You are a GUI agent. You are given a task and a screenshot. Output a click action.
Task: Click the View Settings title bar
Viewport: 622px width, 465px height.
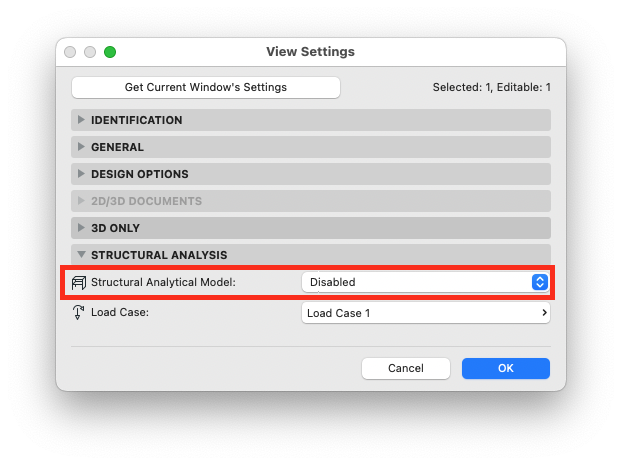pyautogui.click(x=311, y=52)
